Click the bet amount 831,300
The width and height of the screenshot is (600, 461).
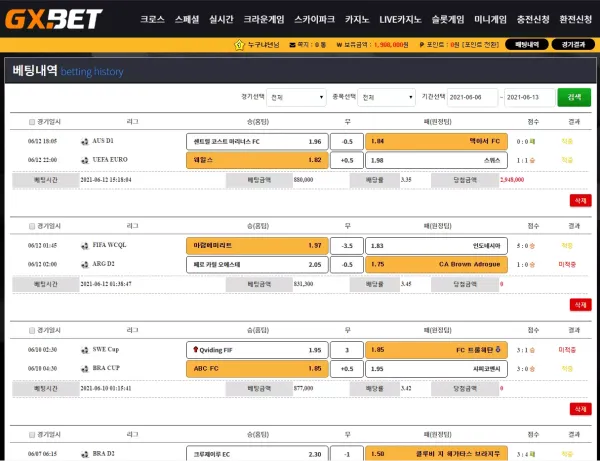pos(303,284)
